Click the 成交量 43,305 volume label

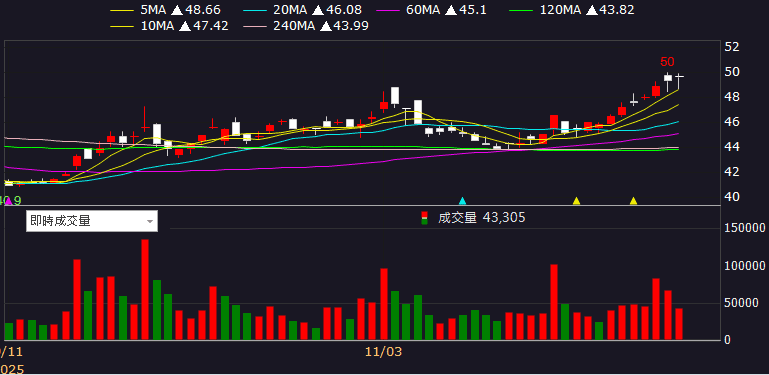(482, 218)
